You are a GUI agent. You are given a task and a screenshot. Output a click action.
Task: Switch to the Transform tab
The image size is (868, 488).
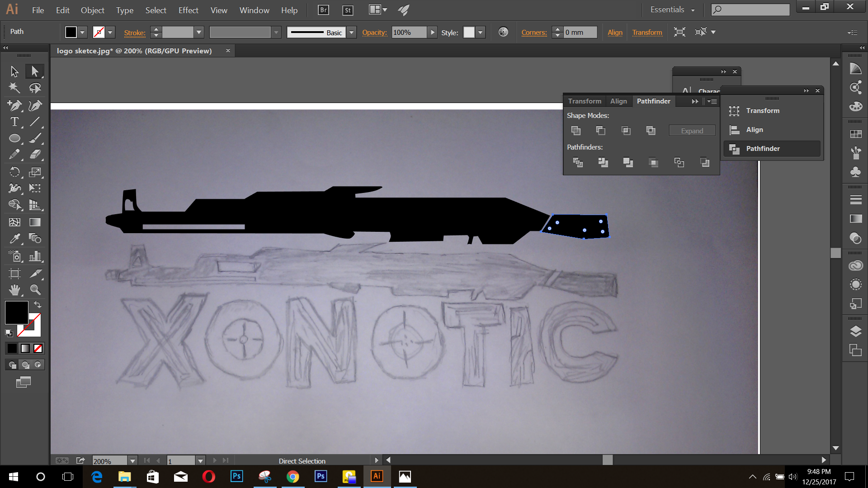[585, 101]
